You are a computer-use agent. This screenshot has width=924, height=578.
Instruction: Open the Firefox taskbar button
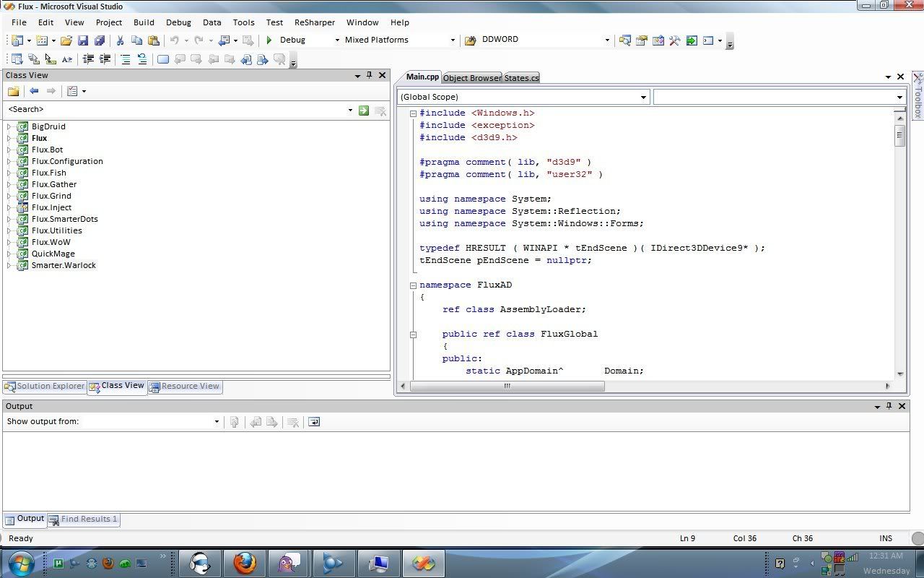click(244, 563)
